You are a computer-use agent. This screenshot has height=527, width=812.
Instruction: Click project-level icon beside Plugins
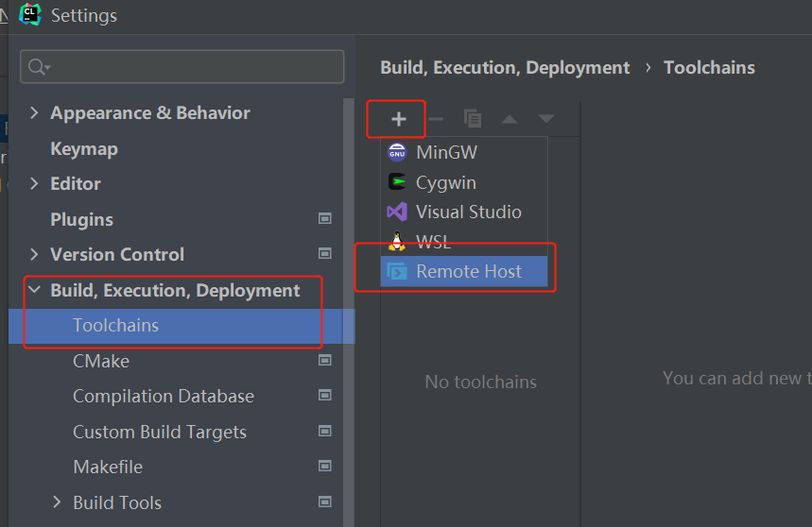(x=324, y=219)
